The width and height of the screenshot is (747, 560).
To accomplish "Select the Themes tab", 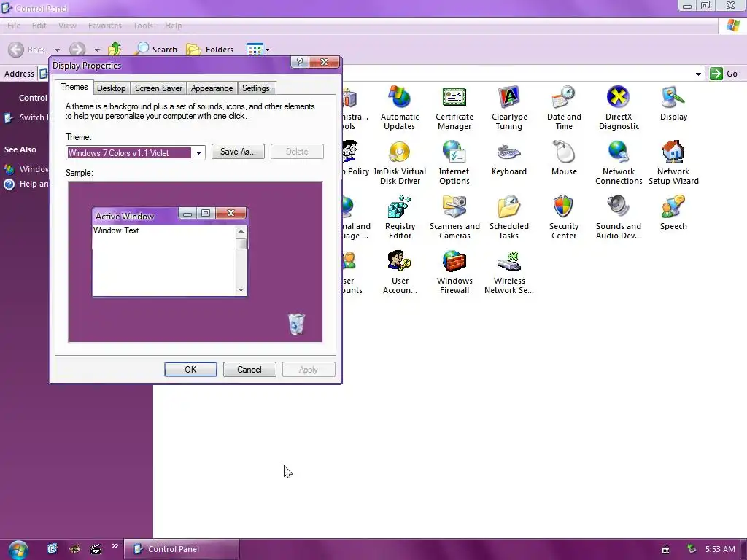I will click(74, 87).
